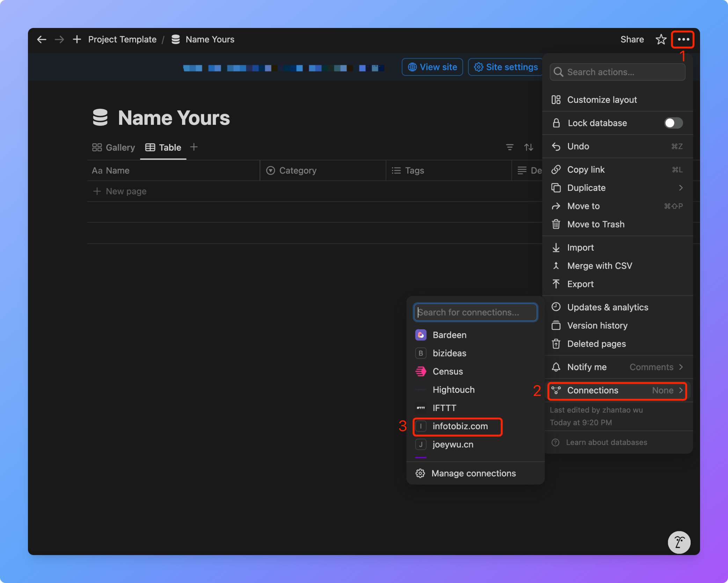Image resolution: width=728 pixels, height=583 pixels.
Task: Select the Bardeen connection
Action: pyautogui.click(x=450, y=334)
